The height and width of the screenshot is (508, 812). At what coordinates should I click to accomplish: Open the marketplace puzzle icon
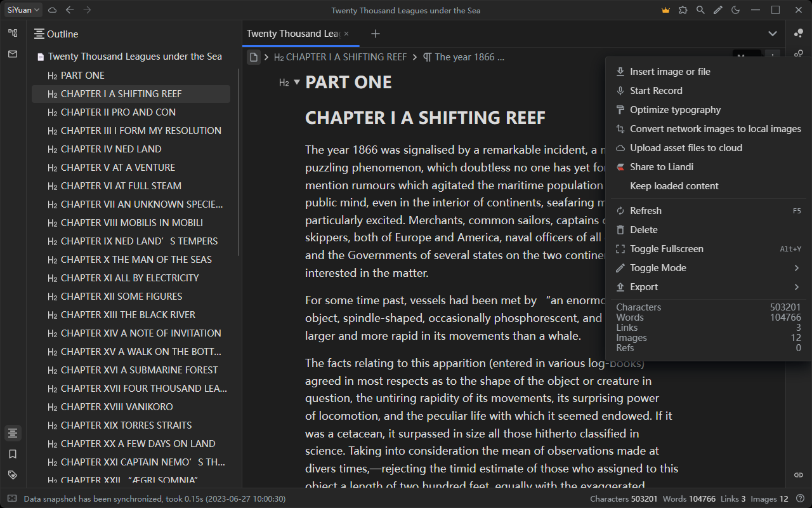pyautogui.click(x=683, y=10)
